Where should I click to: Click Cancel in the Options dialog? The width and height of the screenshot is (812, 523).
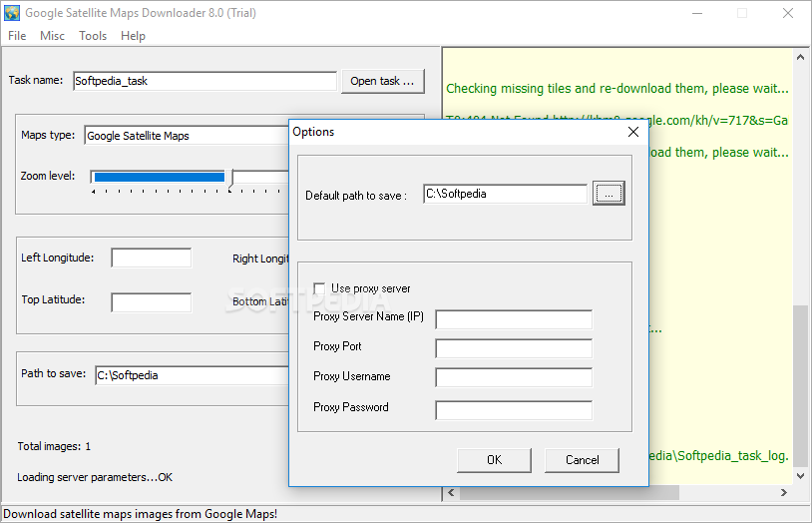[583, 460]
